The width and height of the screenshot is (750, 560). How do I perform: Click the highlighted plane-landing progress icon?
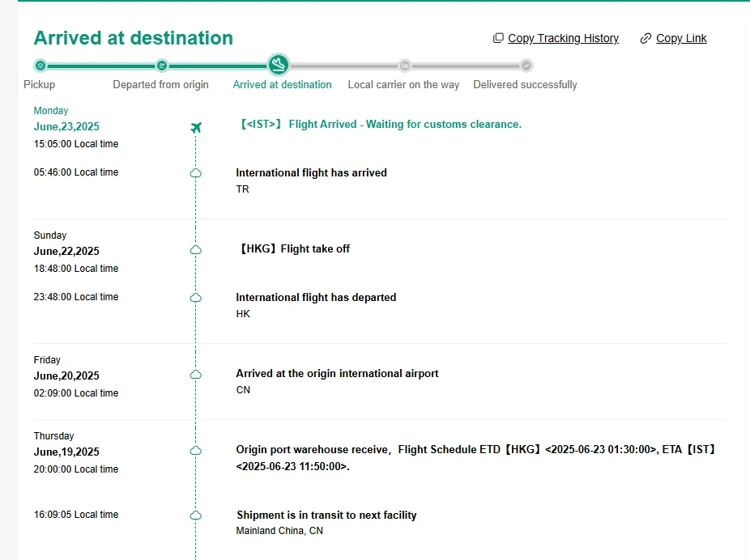pos(279,65)
